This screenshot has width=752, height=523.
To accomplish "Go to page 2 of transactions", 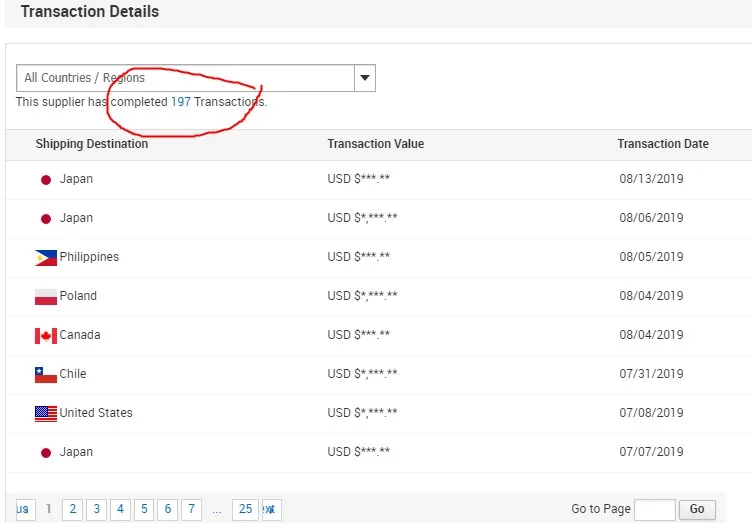I will [x=72, y=509].
